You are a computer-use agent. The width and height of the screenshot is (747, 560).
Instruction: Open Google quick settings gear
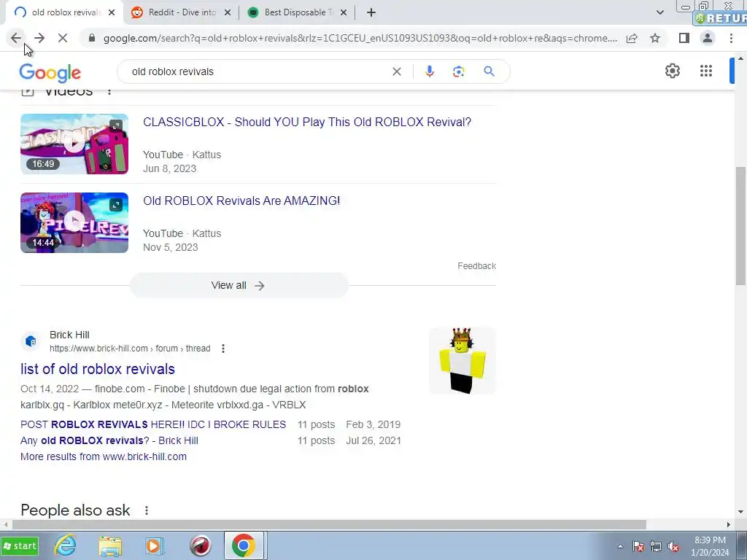672,71
